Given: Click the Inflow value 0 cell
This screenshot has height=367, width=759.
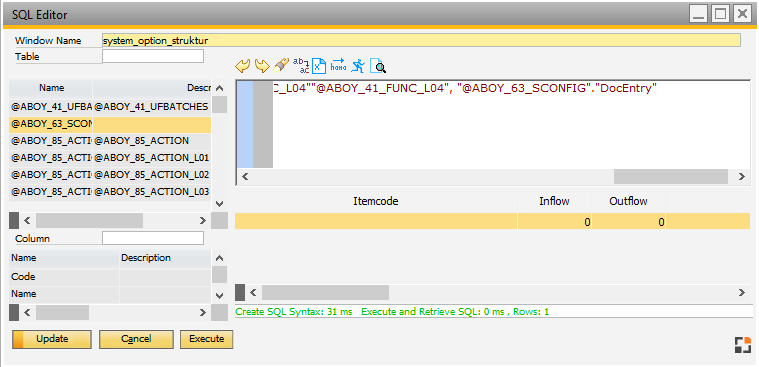Looking at the screenshot, I should (x=554, y=222).
